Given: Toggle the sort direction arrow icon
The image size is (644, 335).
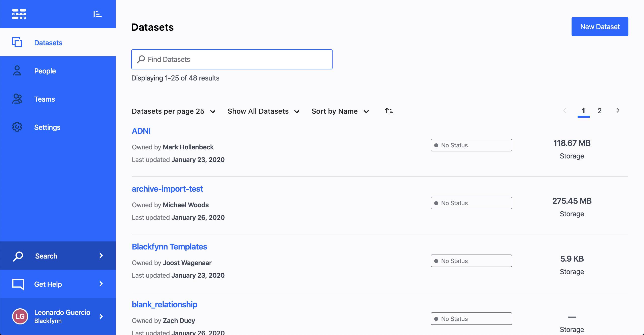Looking at the screenshot, I should (x=389, y=111).
